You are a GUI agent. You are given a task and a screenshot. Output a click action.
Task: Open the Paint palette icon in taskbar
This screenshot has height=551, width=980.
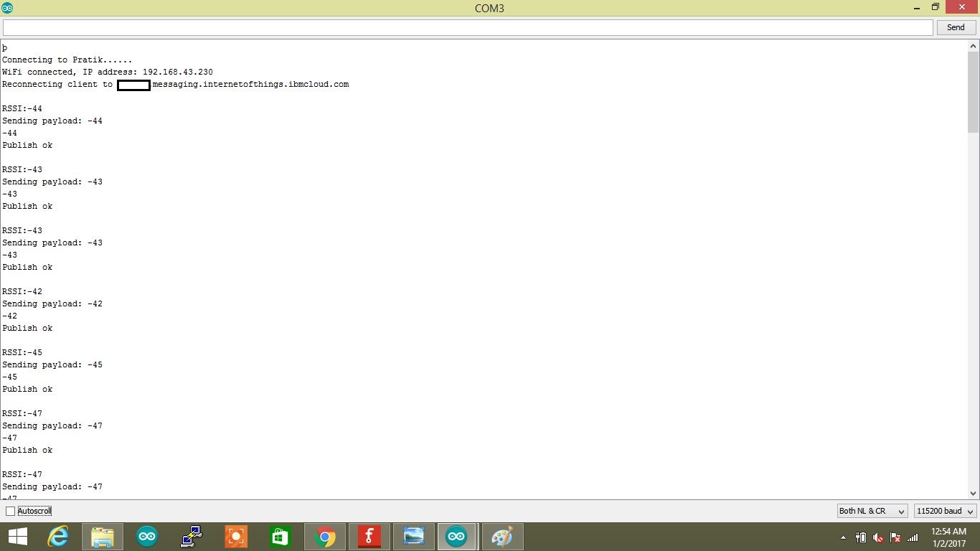point(501,537)
